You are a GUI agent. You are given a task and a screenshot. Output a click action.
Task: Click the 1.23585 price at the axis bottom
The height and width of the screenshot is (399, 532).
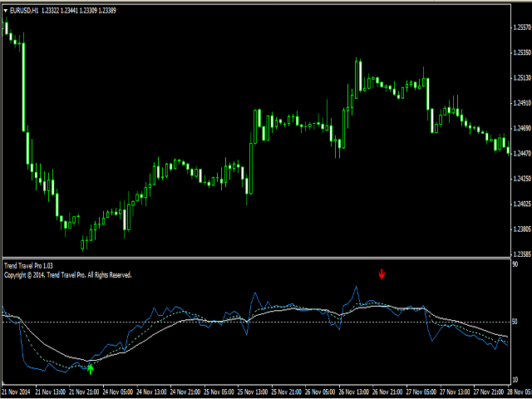521,254
